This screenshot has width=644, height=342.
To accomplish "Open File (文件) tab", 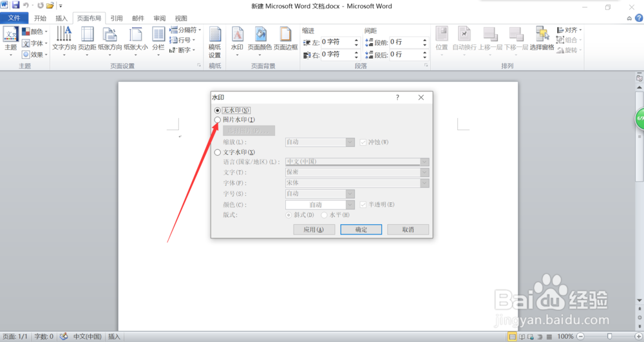I will pyautogui.click(x=14, y=18).
